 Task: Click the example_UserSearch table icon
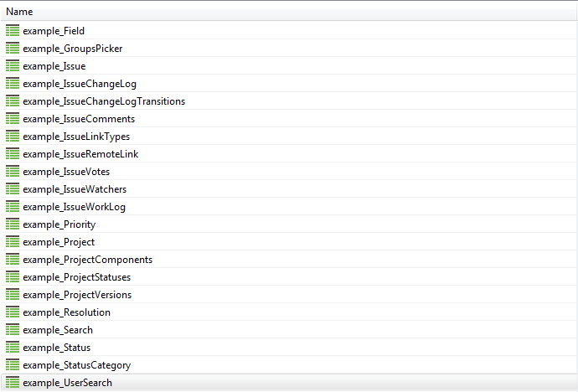[13, 383]
